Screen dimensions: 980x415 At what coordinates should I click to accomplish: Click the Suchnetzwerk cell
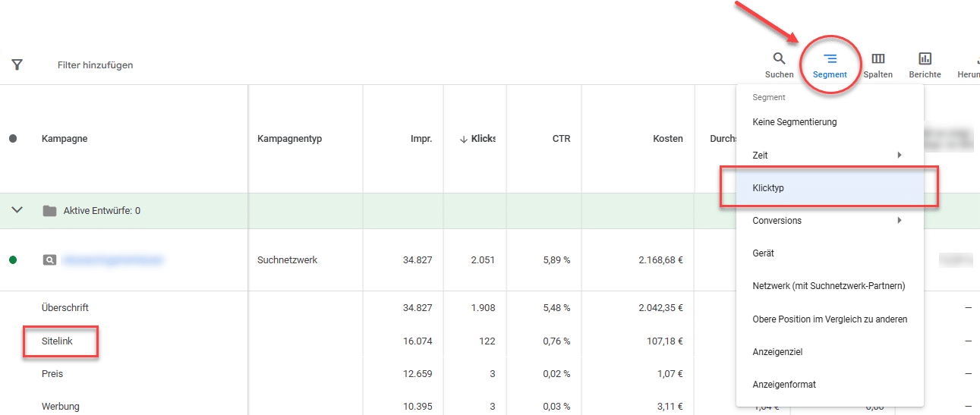click(x=288, y=260)
